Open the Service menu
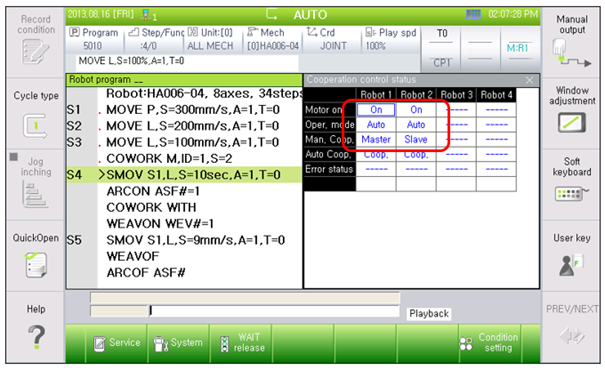Image resolution: width=605 pixels, height=370 pixels. (117, 343)
